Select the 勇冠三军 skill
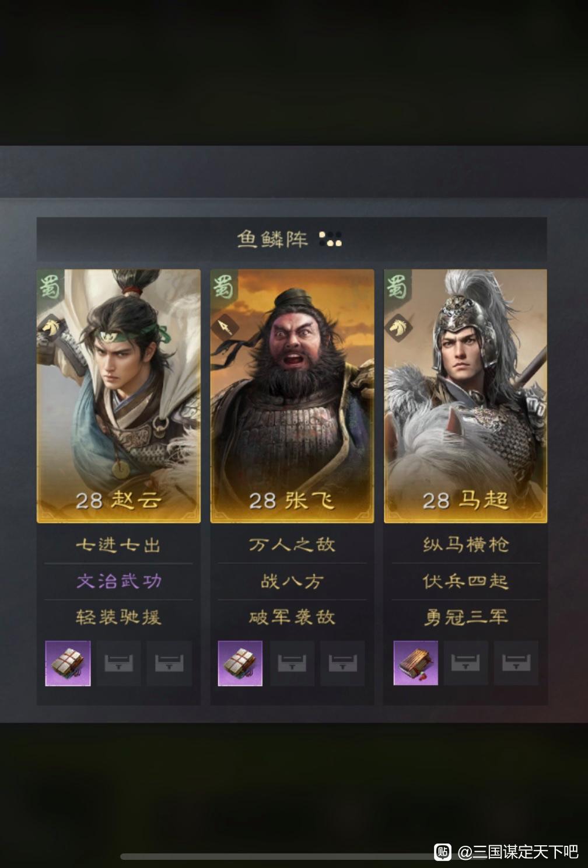This screenshot has width=588, height=868. point(466,618)
